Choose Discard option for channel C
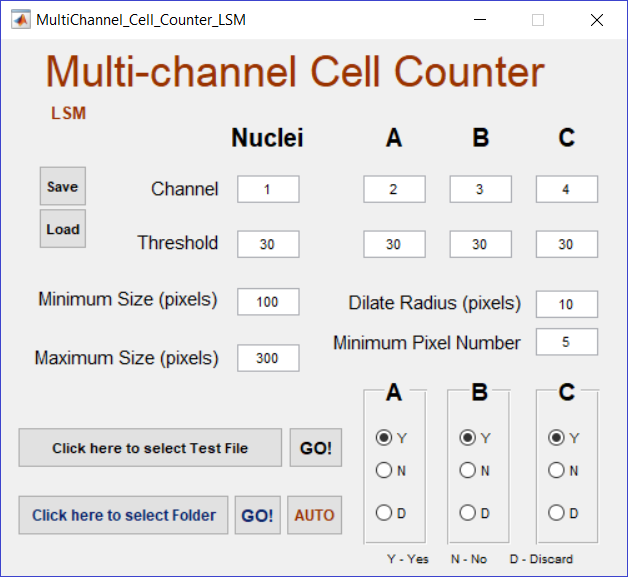 tap(556, 513)
